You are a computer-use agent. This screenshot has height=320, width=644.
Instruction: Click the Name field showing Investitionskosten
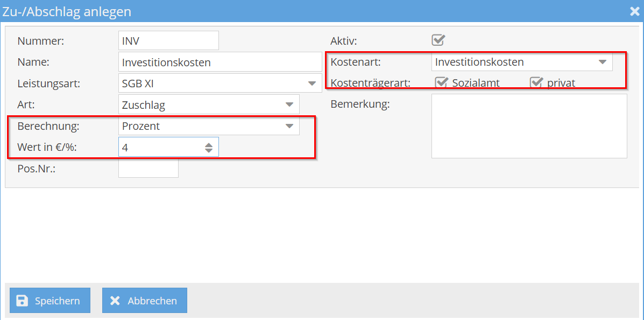[x=220, y=61]
